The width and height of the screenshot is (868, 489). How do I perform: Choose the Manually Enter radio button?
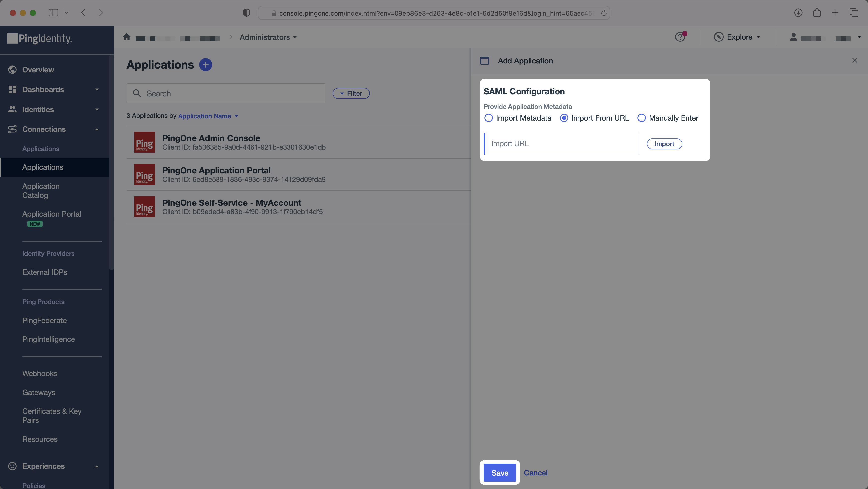[x=641, y=118]
